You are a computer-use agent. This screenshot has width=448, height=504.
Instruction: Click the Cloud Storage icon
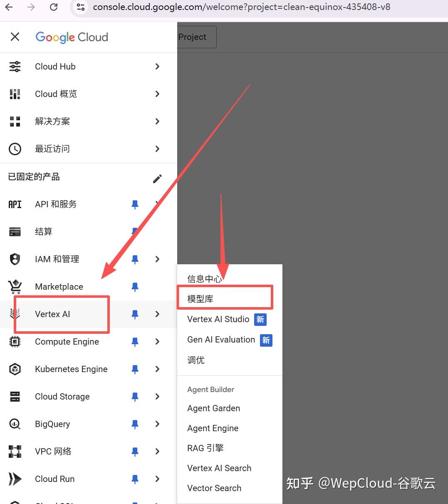click(x=15, y=397)
